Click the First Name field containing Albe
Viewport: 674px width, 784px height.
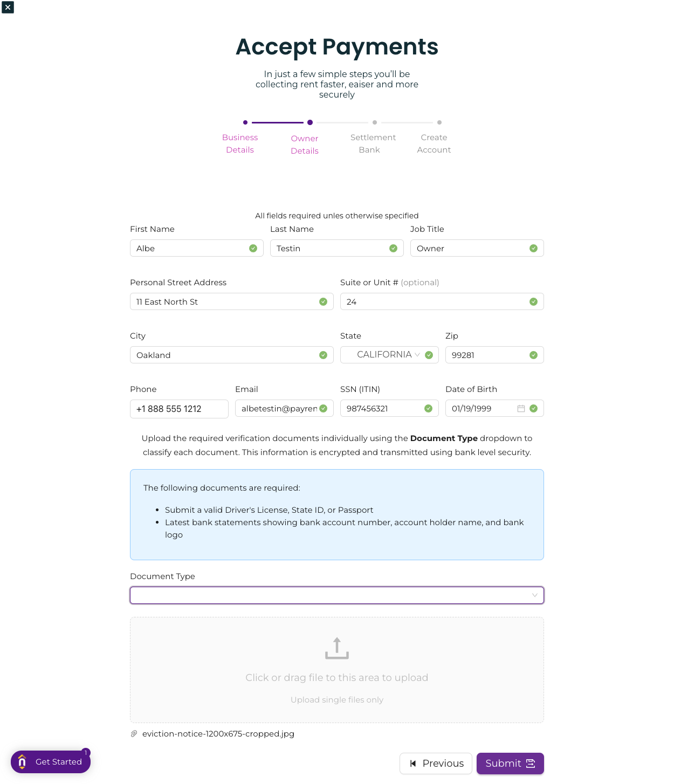197,248
